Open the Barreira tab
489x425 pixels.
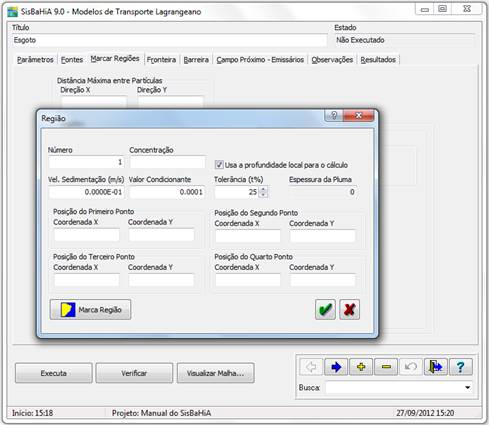pos(196,60)
